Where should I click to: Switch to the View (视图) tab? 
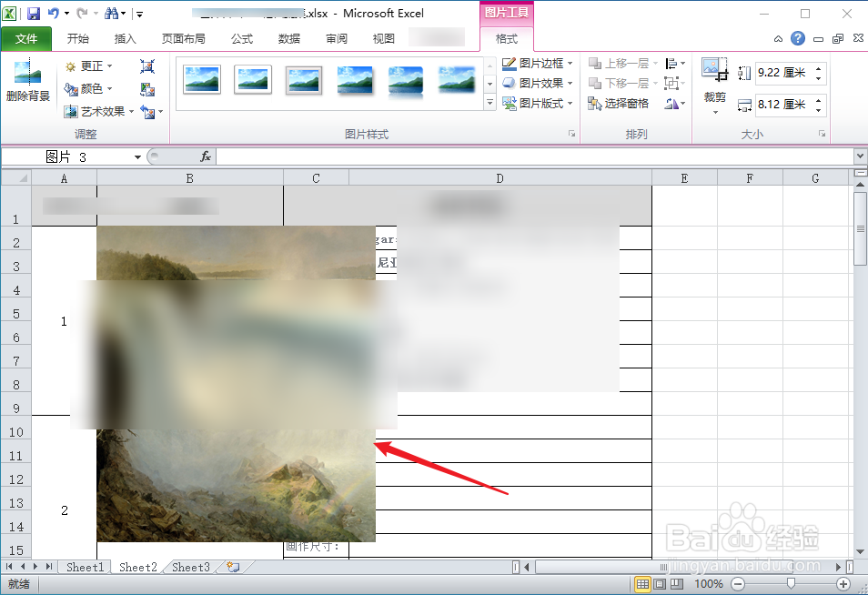pyautogui.click(x=384, y=39)
